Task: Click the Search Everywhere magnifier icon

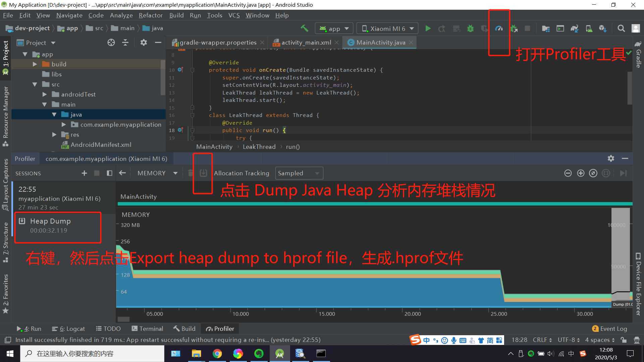Action: [621, 28]
